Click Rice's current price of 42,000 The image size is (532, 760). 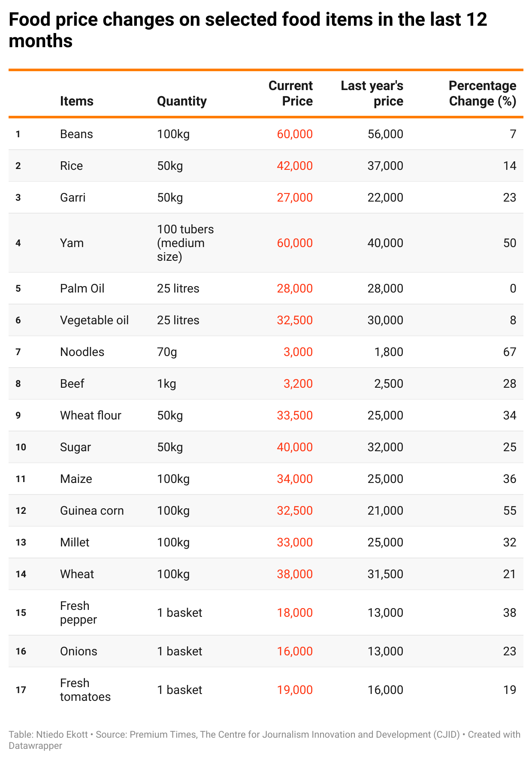click(295, 166)
